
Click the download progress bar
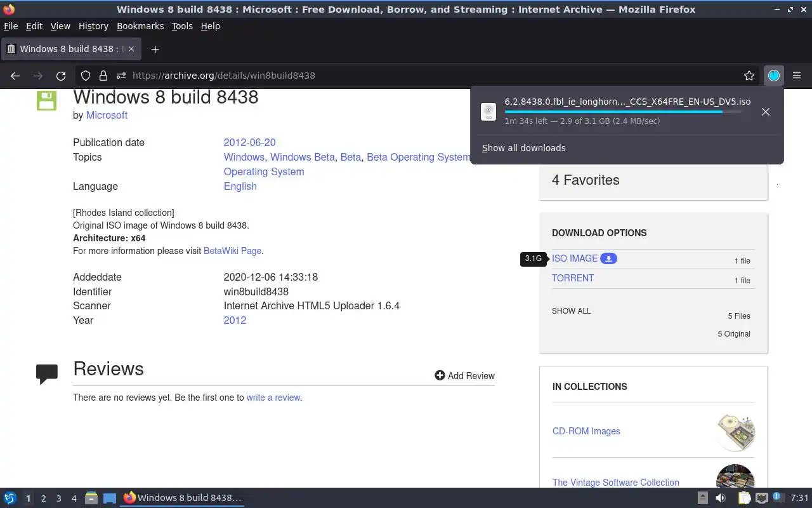click(622, 112)
